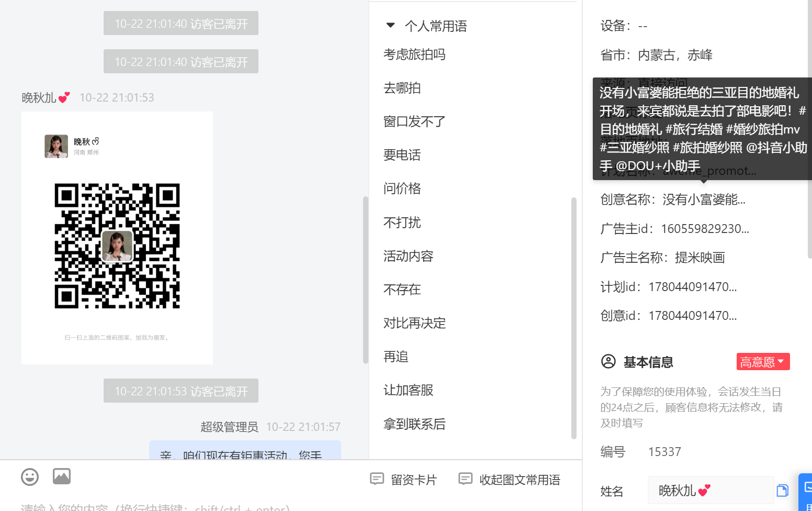Click the send image icon
Viewport: 812px width, 511px height.
click(x=62, y=476)
